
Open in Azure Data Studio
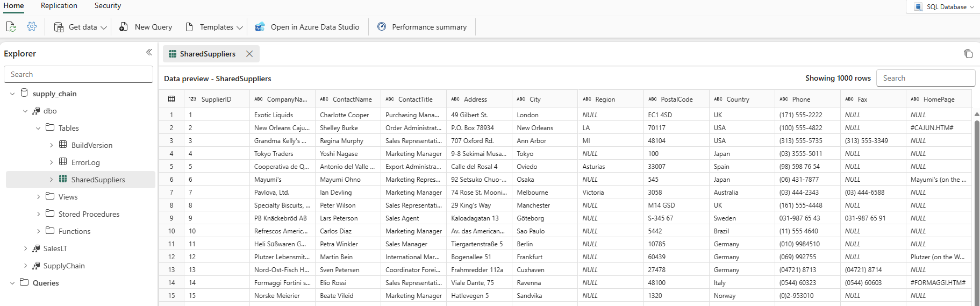pos(307,27)
